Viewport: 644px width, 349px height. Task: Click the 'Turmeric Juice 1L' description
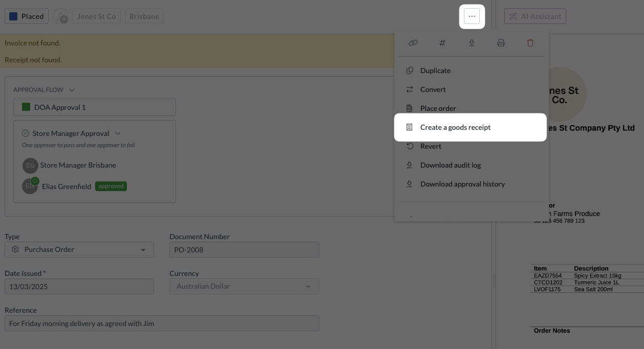(596, 282)
